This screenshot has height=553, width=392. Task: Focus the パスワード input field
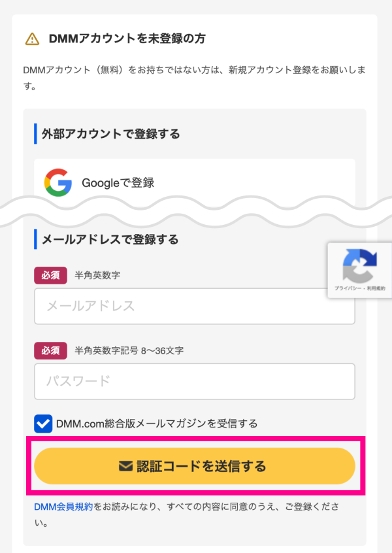tap(194, 381)
